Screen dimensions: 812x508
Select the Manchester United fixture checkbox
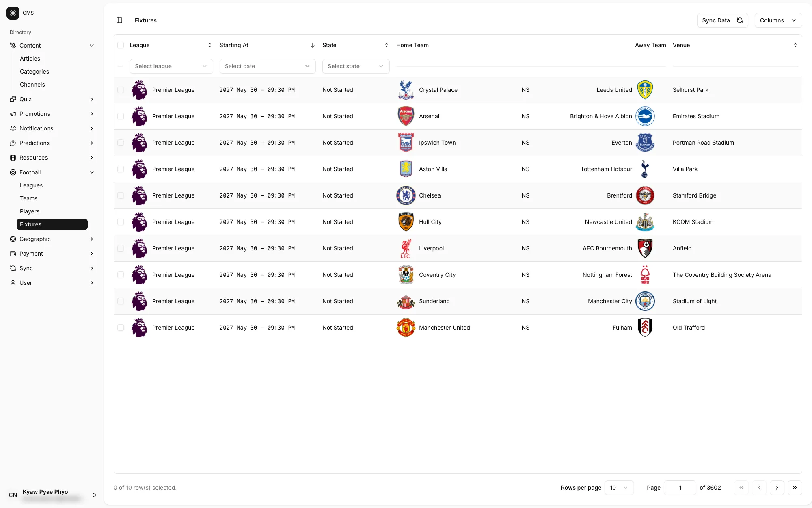tap(121, 328)
